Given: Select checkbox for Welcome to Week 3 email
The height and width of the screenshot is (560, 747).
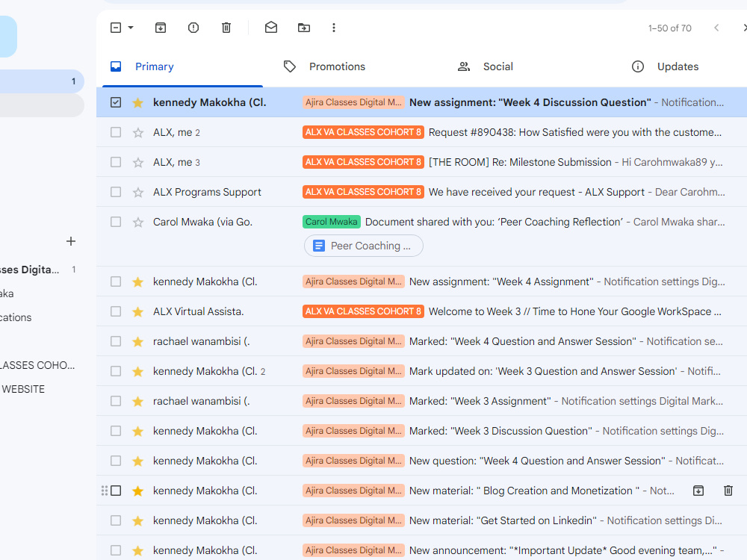Looking at the screenshot, I should 116,311.
